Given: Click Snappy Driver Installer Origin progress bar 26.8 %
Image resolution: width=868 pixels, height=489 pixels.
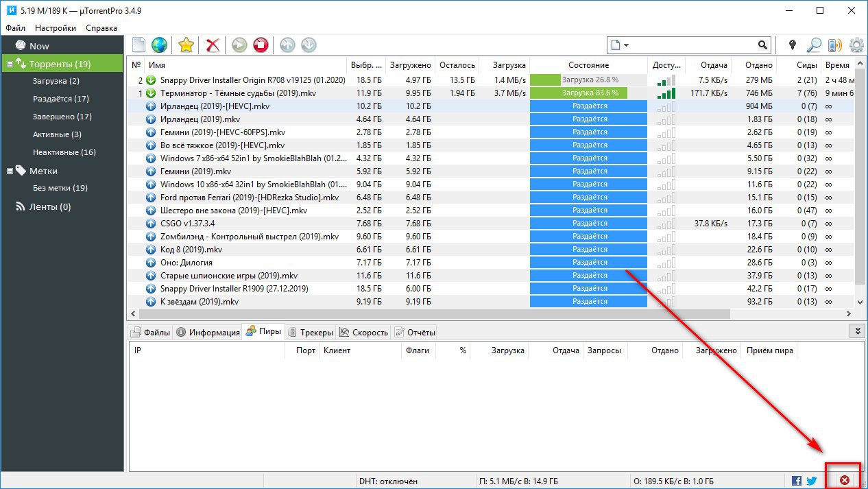Looking at the screenshot, I should point(589,80).
